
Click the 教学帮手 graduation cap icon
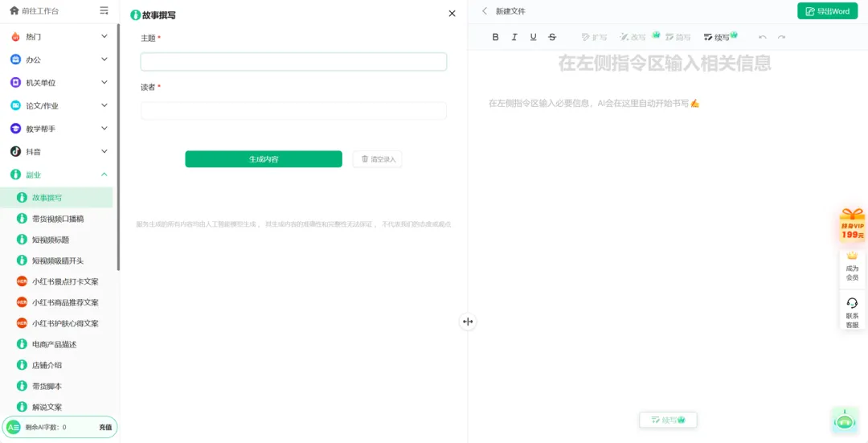(15, 129)
